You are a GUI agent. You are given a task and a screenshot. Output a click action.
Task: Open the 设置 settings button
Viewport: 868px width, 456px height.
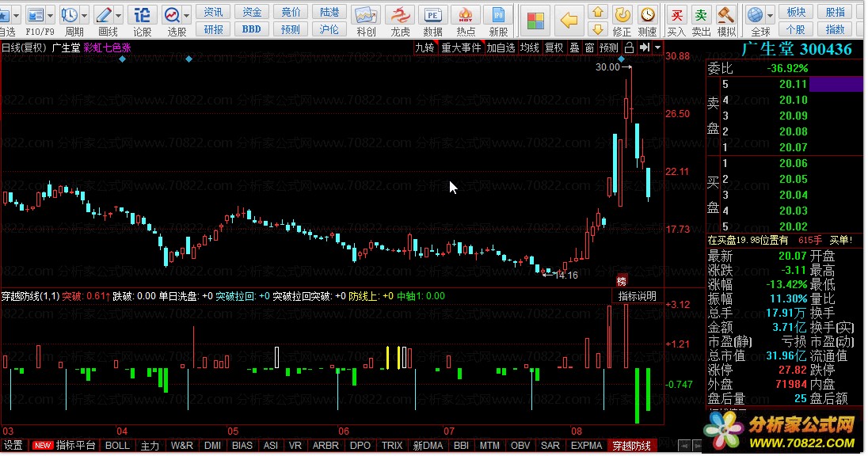pos(13,446)
